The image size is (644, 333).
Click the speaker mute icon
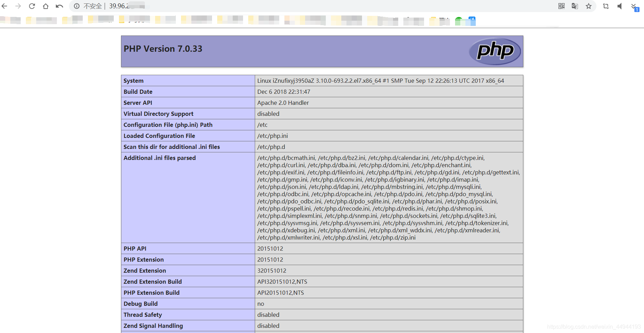tap(620, 6)
